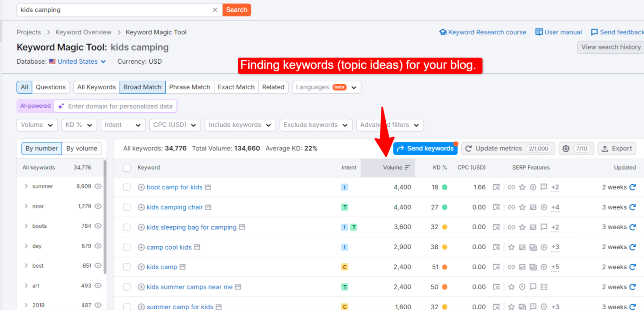Open the Keyword Research course link icon
Screen dimensions: 644x310
pyautogui.click(x=443, y=32)
